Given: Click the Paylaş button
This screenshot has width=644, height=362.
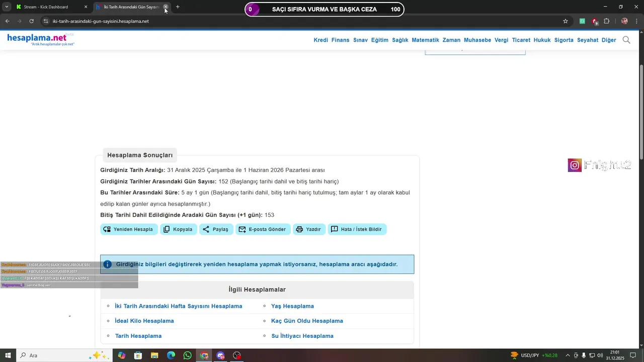Looking at the screenshot, I should (216, 229).
